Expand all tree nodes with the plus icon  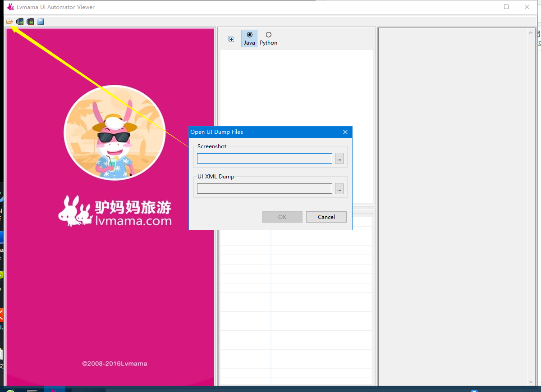[231, 39]
